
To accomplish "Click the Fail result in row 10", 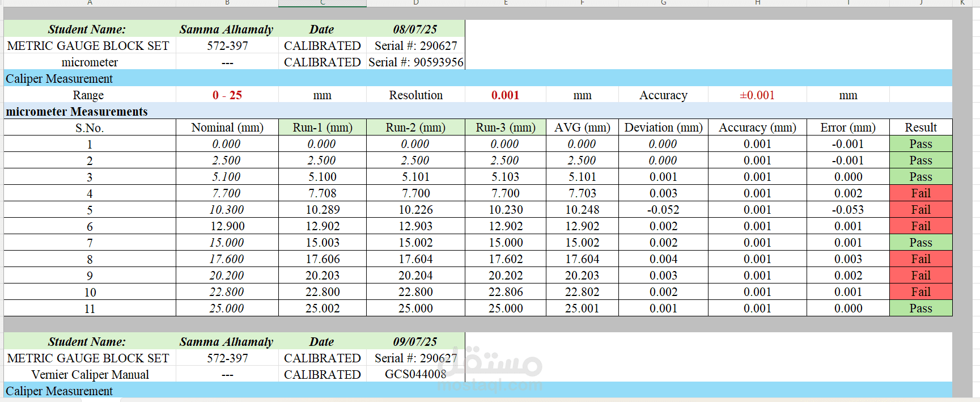I will pos(920,292).
